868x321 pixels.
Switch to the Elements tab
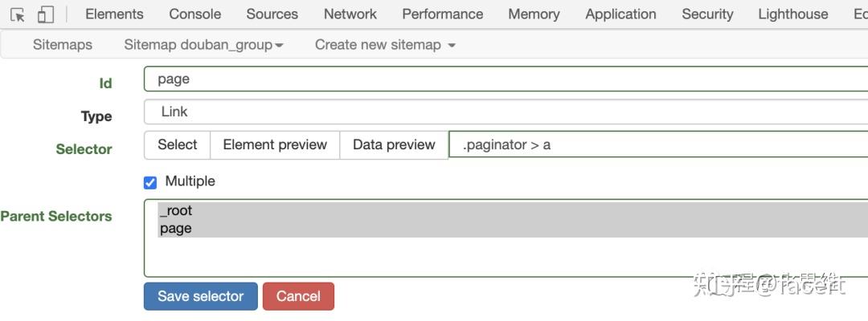(x=114, y=14)
